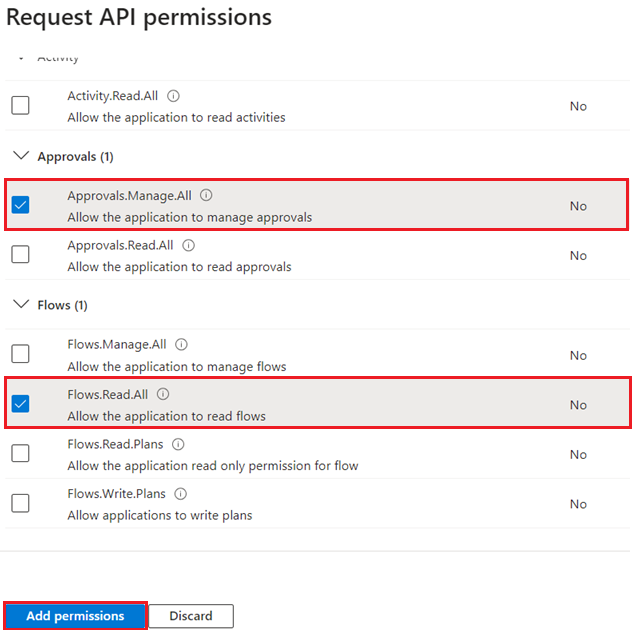Select the Flows.Read.Plans checkbox

20,454
